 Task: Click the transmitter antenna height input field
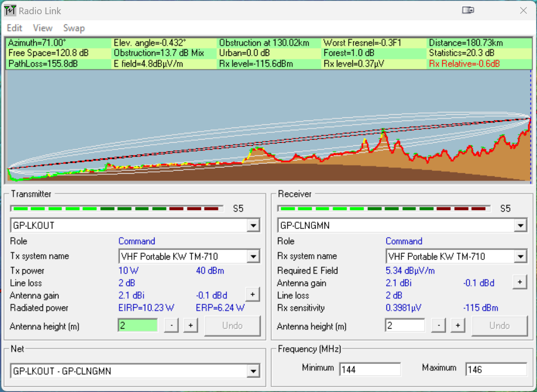(138, 326)
